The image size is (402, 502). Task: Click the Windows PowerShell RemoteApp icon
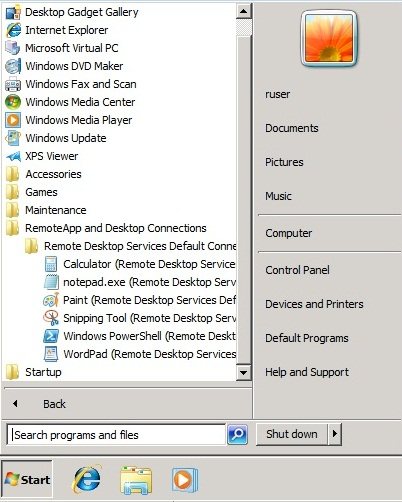pos(51,336)
